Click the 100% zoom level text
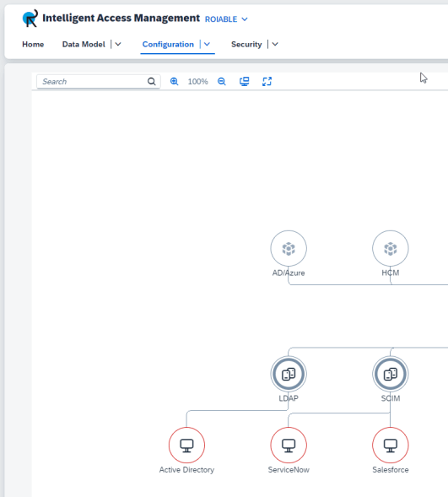This screenshot has height=497, width=448. pos(197,82)
